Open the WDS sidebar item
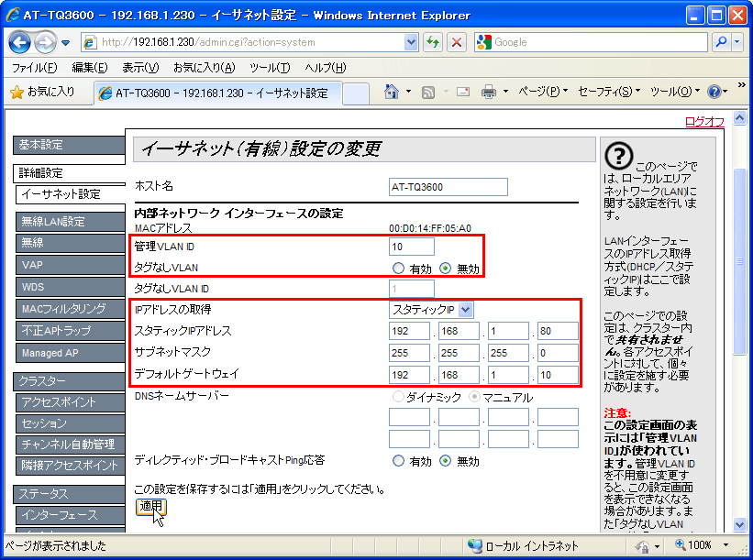This screenshot has height=560, width=753. 71,287
